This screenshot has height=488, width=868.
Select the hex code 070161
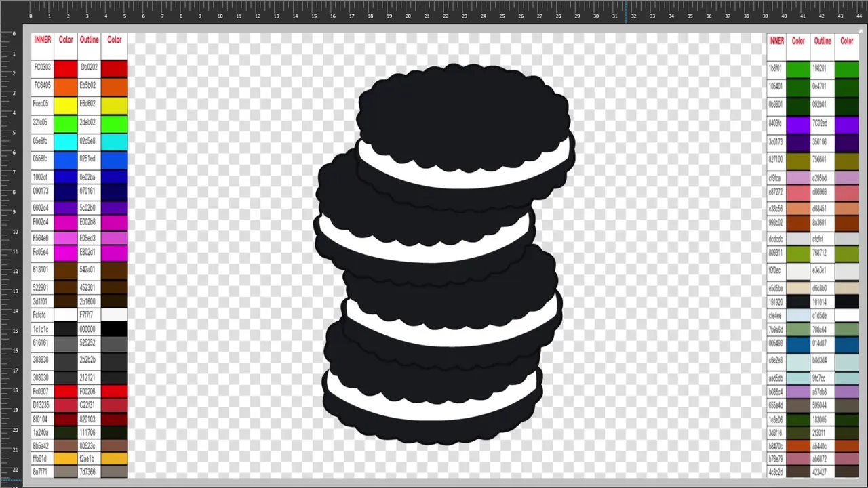pyautogui.click(x=87, y=192)
